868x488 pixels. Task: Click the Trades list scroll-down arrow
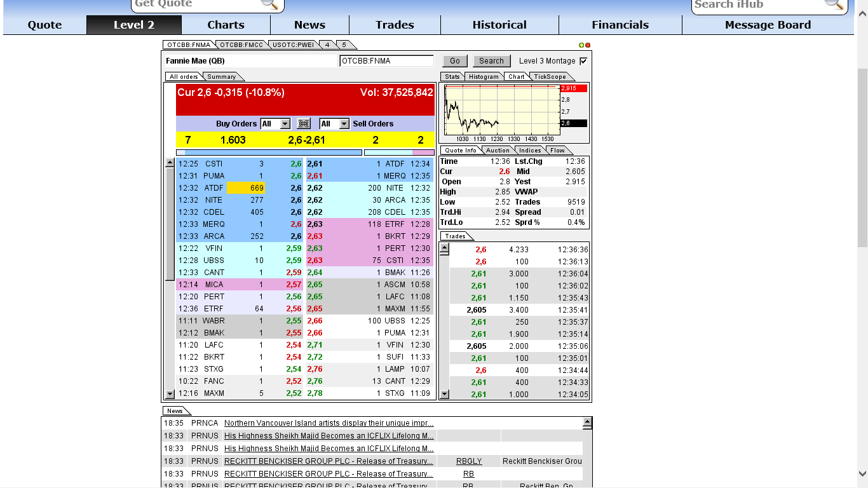pos(445,394)
